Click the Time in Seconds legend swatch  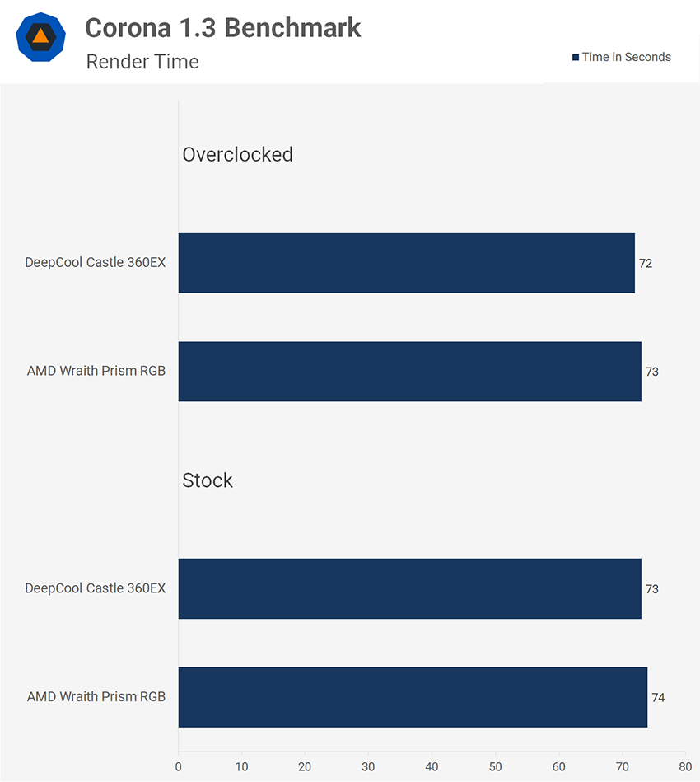tap(576, 58)
